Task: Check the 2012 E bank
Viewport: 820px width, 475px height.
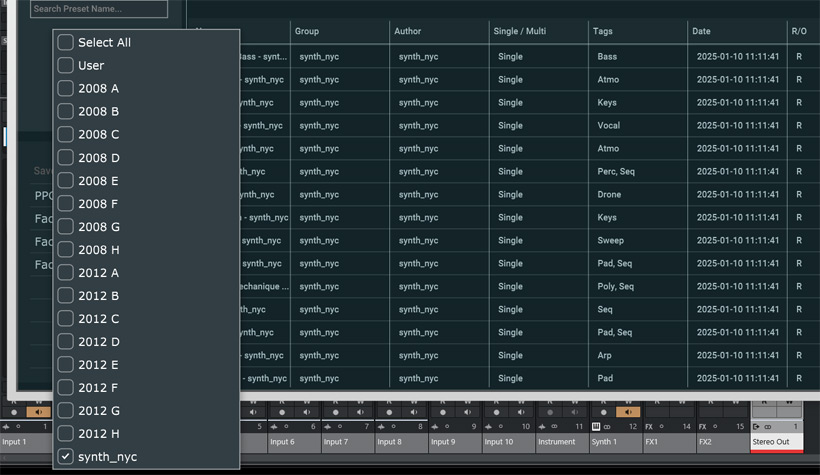Action: [65, 365]
